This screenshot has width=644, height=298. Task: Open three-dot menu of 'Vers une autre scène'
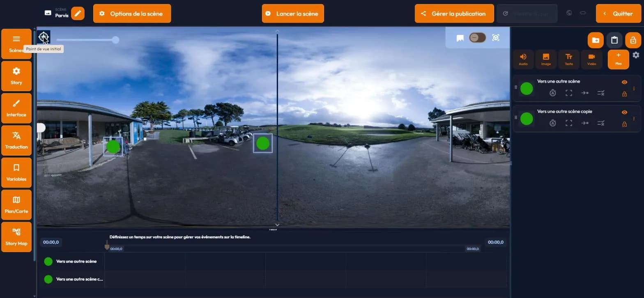634,88
